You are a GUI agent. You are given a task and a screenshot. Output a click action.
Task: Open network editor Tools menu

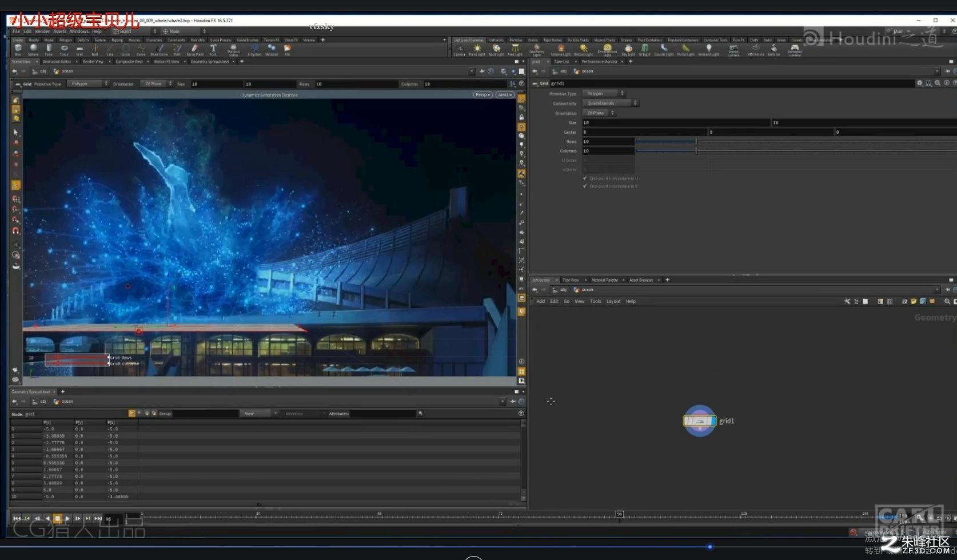coord(595,301)
